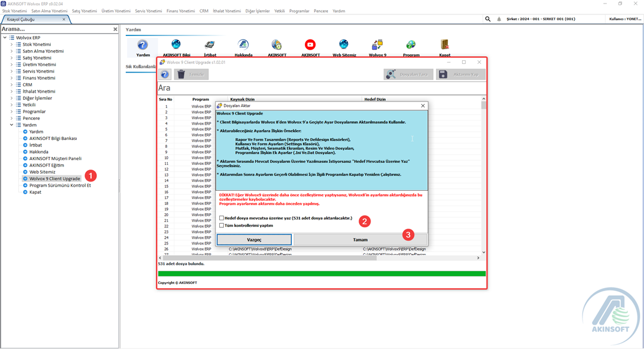Close the Dosyaları Aktar dialog
The image size is (644, 349).
pos(422,106)
